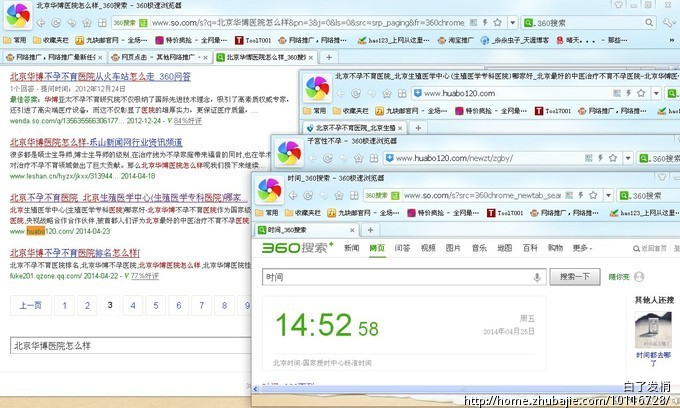Screen dimensions: 680x408
Task: Open 常用 bookmark folder in 时间_360搜索 window
Action: (x=267, y=213)
